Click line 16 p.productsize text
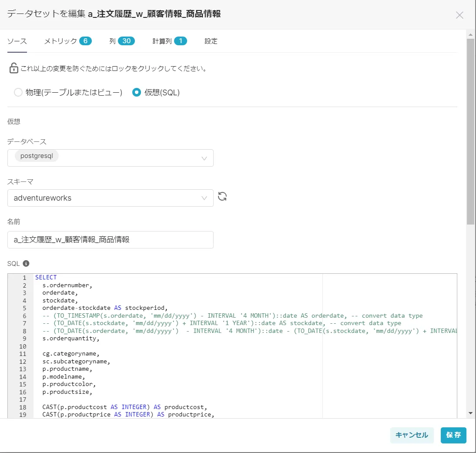 67,392
